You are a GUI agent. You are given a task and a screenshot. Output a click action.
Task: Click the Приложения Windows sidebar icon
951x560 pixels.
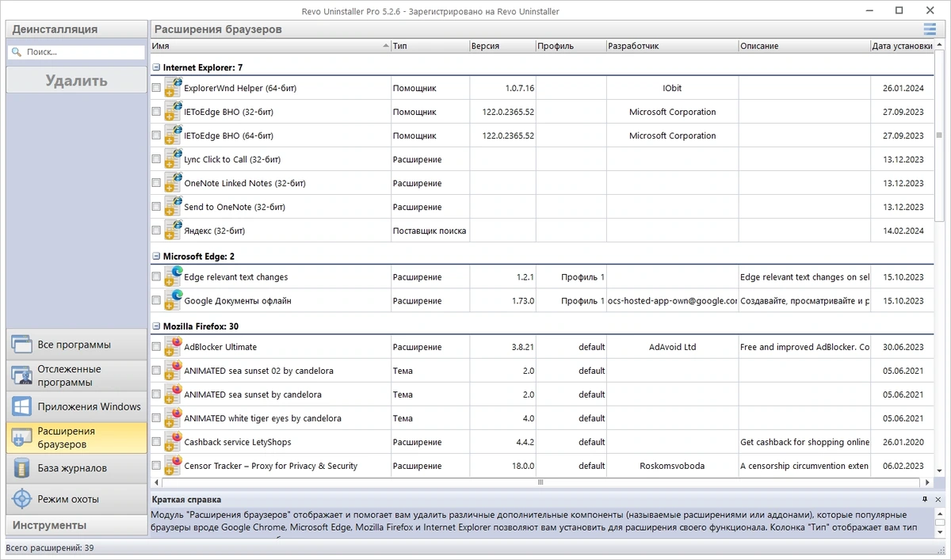coord(22,406)
